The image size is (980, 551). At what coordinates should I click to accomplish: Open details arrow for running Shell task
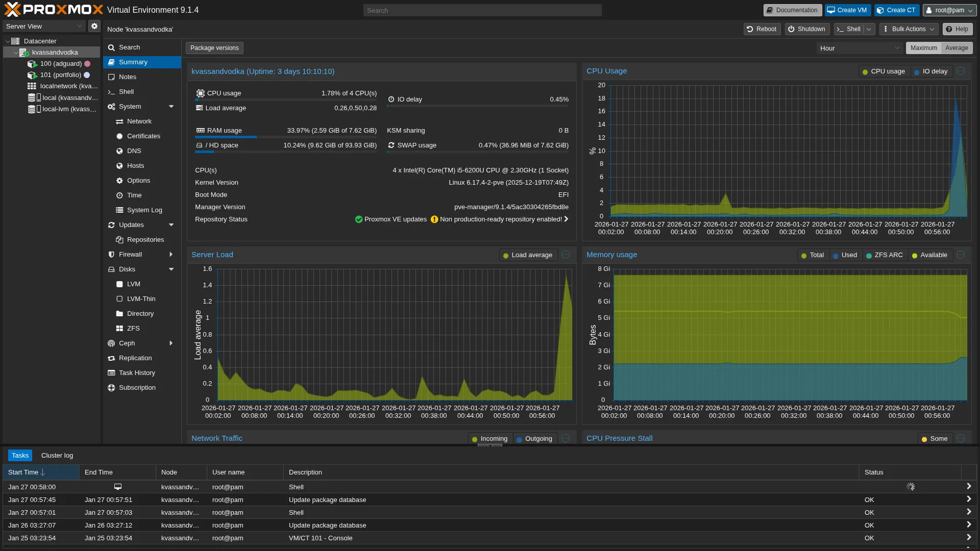click(x=968, y=487)
